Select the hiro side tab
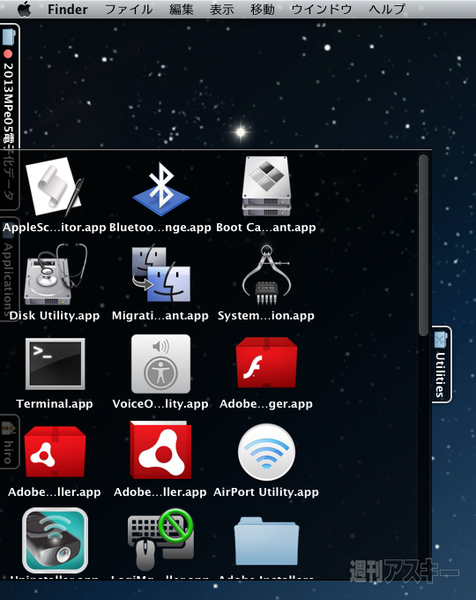Screen dimensions: 476x600 pyautogui.click(x=8, y=442)
